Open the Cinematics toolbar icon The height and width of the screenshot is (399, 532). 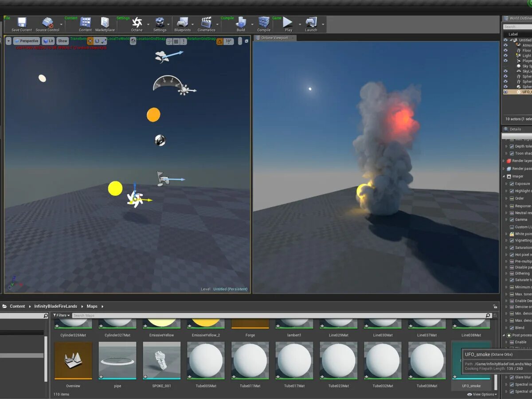point(206,22)
